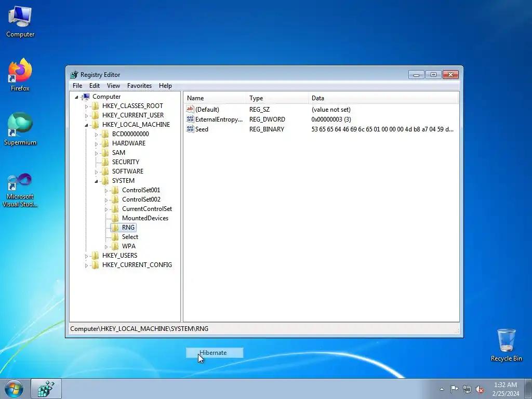Expand the SAM key
The image size is (532, 399).
coord(96,153)
